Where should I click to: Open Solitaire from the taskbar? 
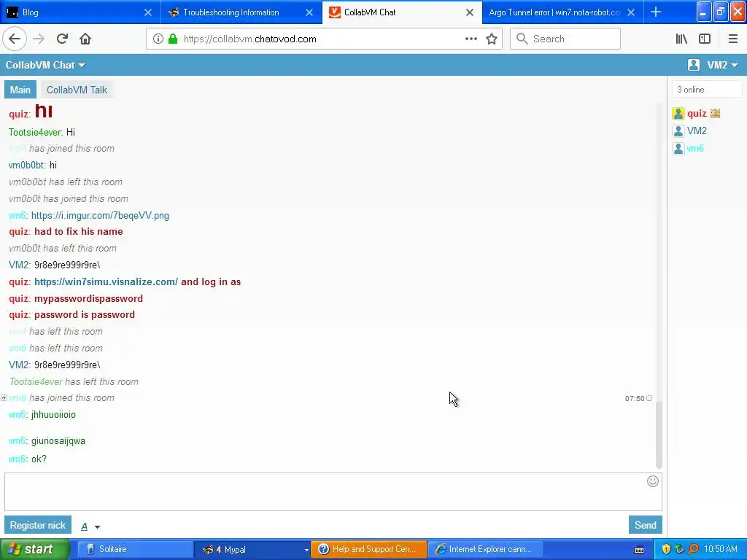pyautogui.click(x=135, y=550)
